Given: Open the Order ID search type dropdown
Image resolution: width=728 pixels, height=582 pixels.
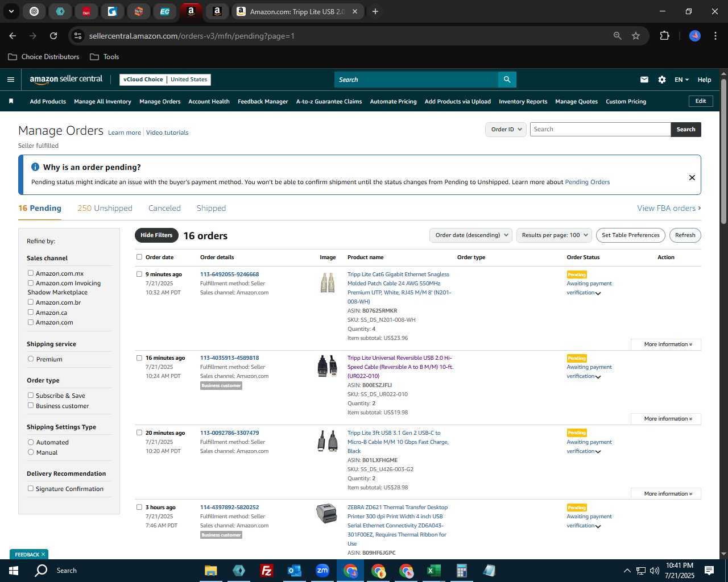Looking at the screenshot, I should pyautogui.click(x=506, y=130).
